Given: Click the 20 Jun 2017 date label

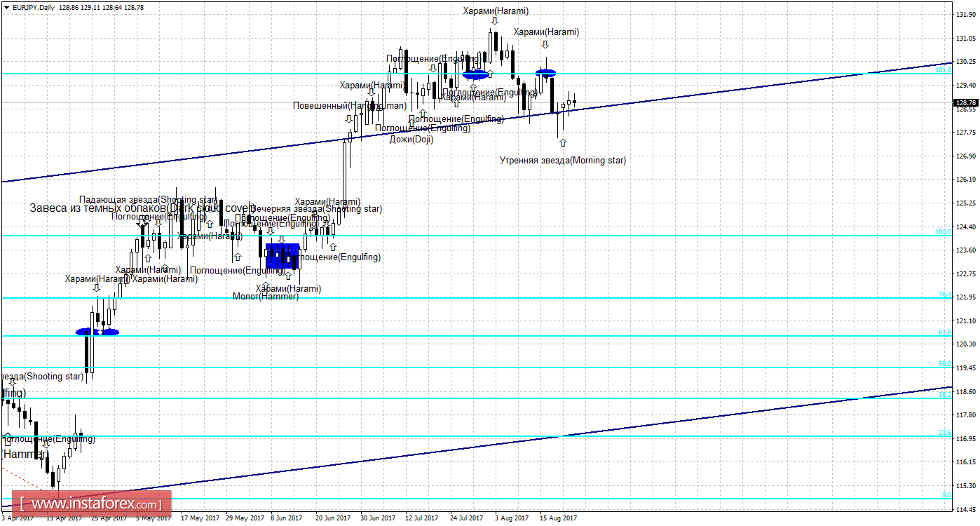Looking at the screenshot, I should click(333, 518).
